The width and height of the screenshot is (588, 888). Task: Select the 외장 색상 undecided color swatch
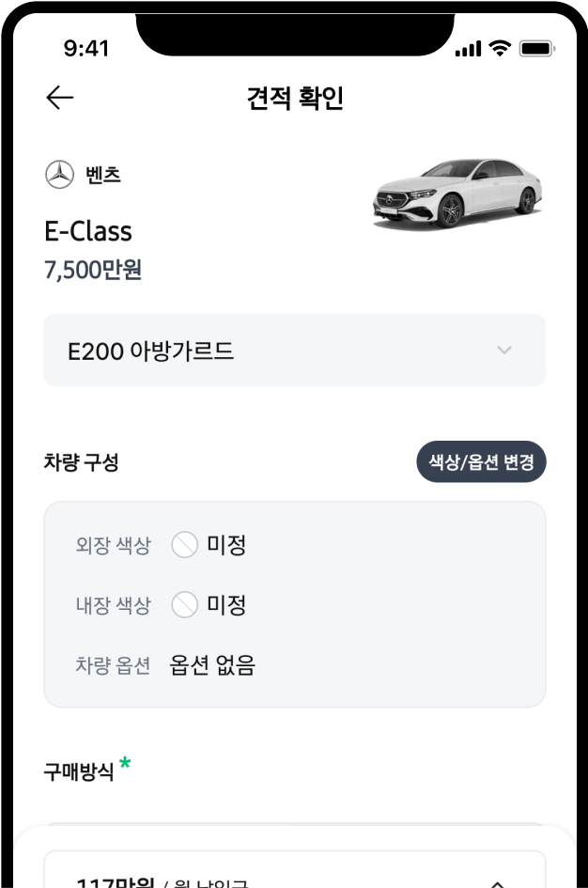(x=185, y=545)
